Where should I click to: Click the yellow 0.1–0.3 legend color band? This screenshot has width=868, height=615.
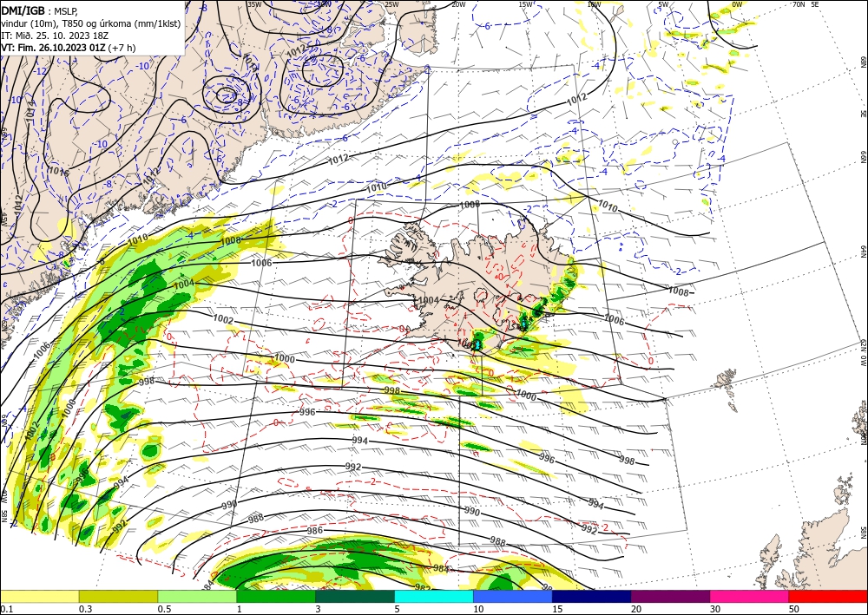point(39,596)
